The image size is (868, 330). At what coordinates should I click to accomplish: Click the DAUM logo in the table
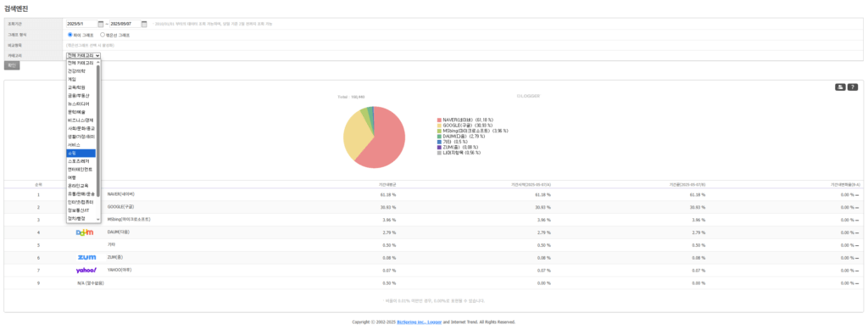85,232
